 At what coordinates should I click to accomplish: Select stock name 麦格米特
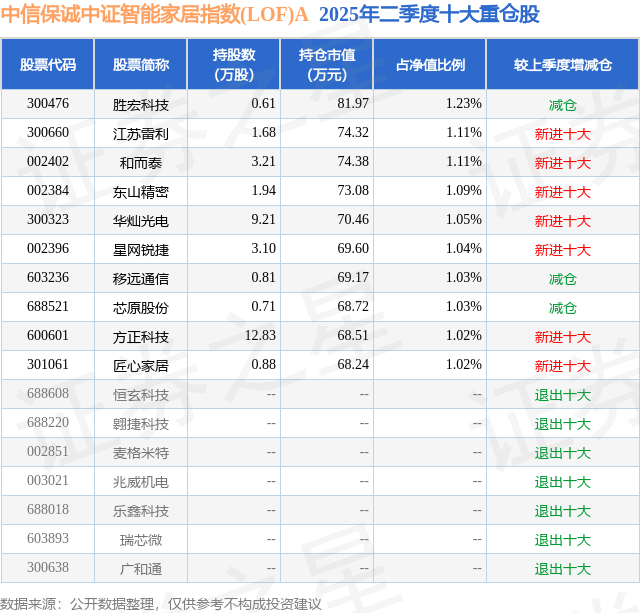141,453
